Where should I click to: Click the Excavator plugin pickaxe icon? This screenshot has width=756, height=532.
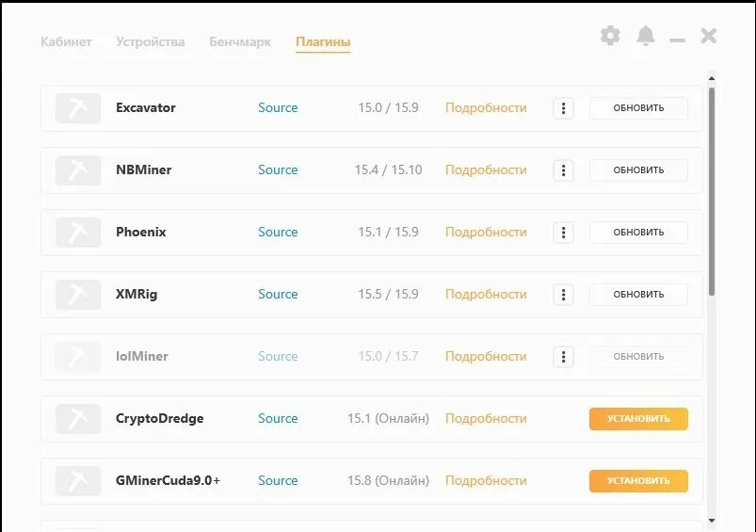coord(78,108)
